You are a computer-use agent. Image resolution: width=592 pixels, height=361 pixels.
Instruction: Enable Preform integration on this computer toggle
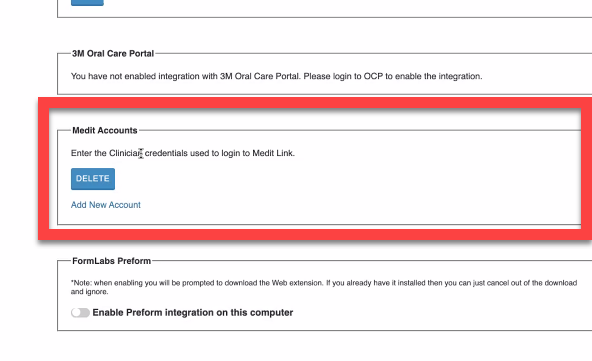click(80, 313)
